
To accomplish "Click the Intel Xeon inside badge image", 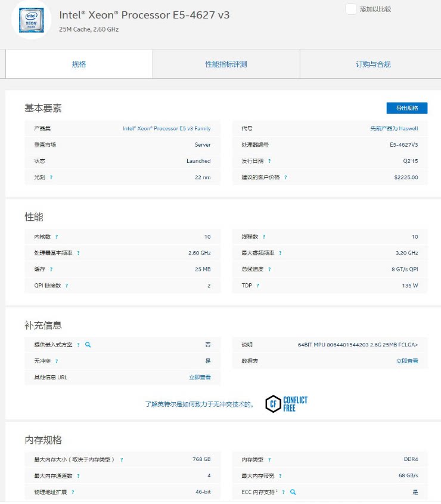I will pos(31,20).
